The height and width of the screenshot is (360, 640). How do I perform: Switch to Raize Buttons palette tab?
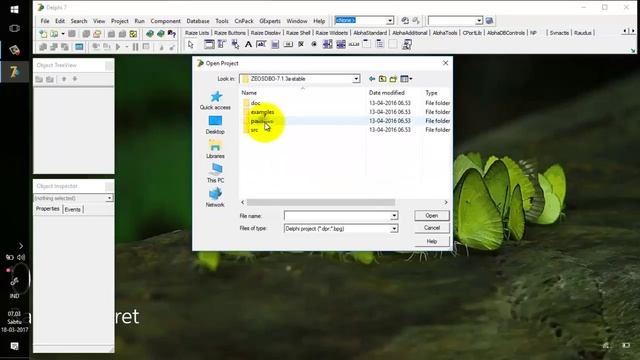click(230, 33)
